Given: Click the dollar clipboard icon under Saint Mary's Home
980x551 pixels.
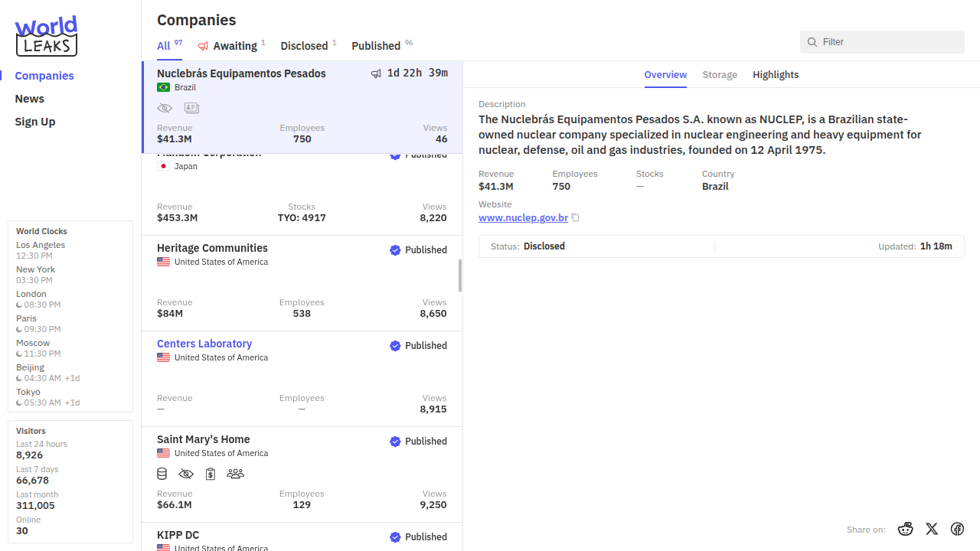Looking at the screenshot, I should [x=210, y=474].
